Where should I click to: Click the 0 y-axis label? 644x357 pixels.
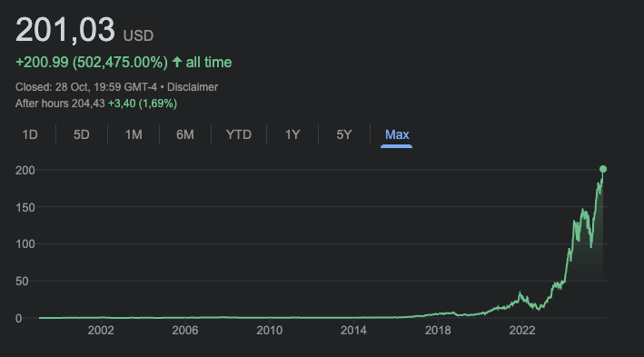(x=18, y=318)
